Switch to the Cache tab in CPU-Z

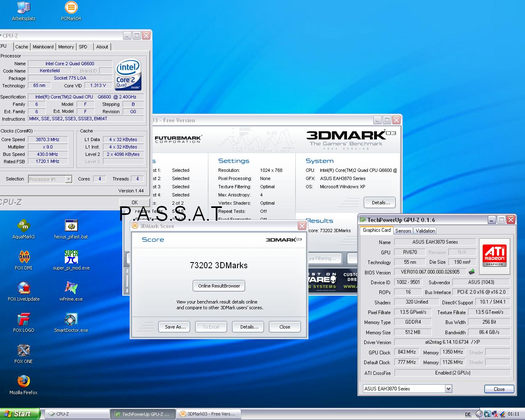22,47
